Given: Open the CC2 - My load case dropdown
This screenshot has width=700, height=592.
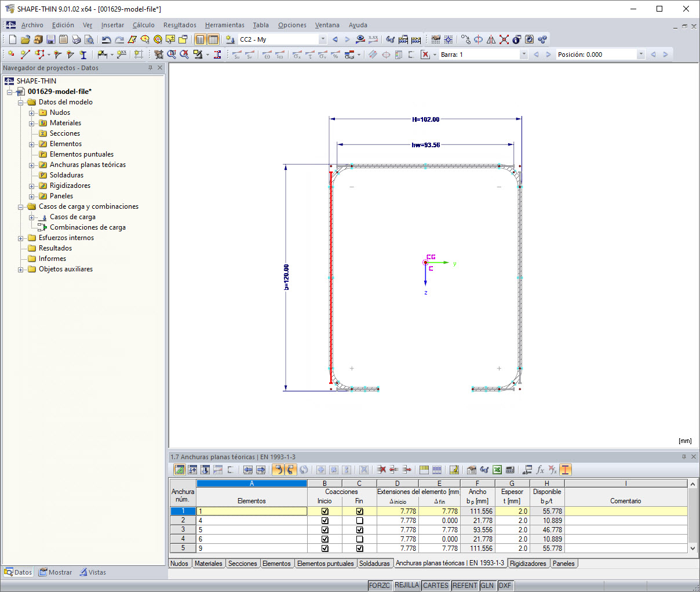Looking at the screenshot, I should [323, 39].
